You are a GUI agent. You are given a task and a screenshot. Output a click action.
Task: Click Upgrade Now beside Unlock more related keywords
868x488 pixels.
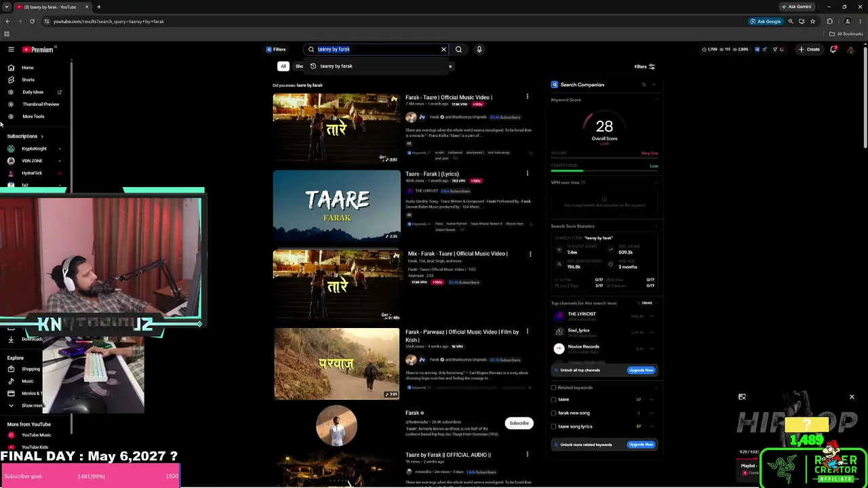(x=641, y=445)
